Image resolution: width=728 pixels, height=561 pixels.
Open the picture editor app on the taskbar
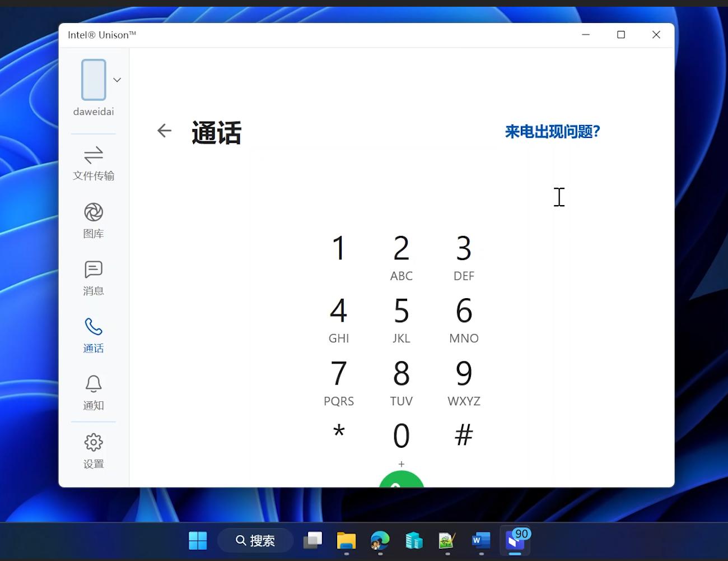[x=447, y=540]
